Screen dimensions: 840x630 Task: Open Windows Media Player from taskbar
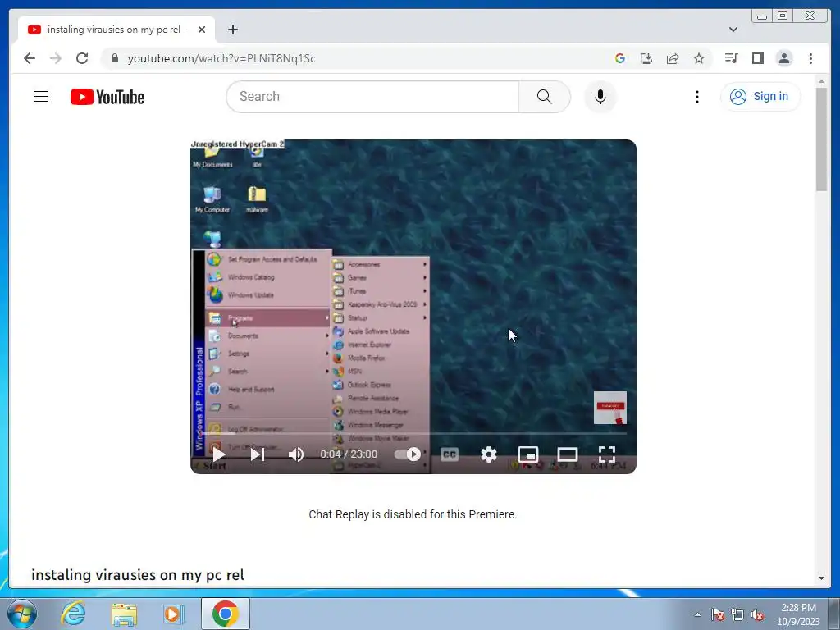coord(174,614)
